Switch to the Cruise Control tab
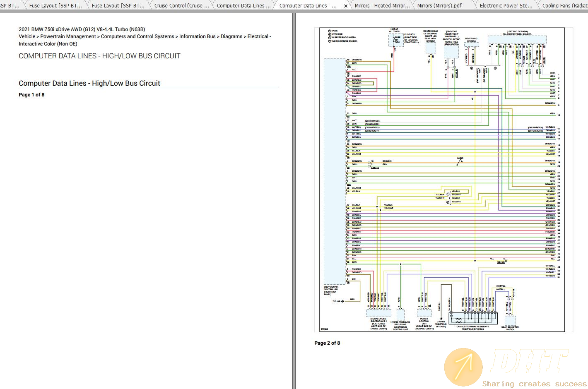 click(181, 6)
